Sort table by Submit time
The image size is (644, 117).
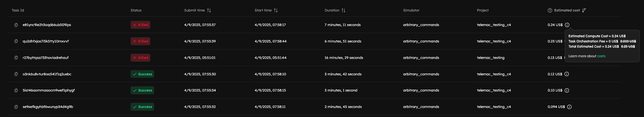[209, 10]
